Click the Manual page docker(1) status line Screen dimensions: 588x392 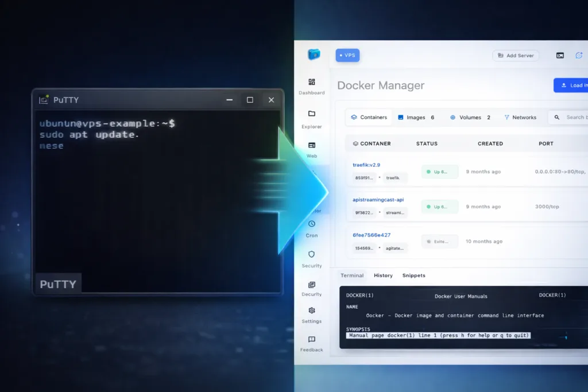[x=438, y=335]
